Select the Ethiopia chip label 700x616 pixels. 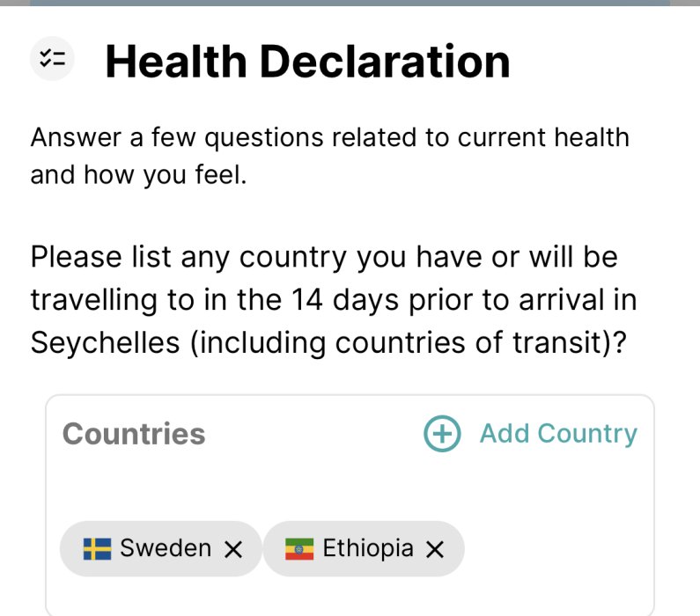pyautogui.click(x=368, y=549)
